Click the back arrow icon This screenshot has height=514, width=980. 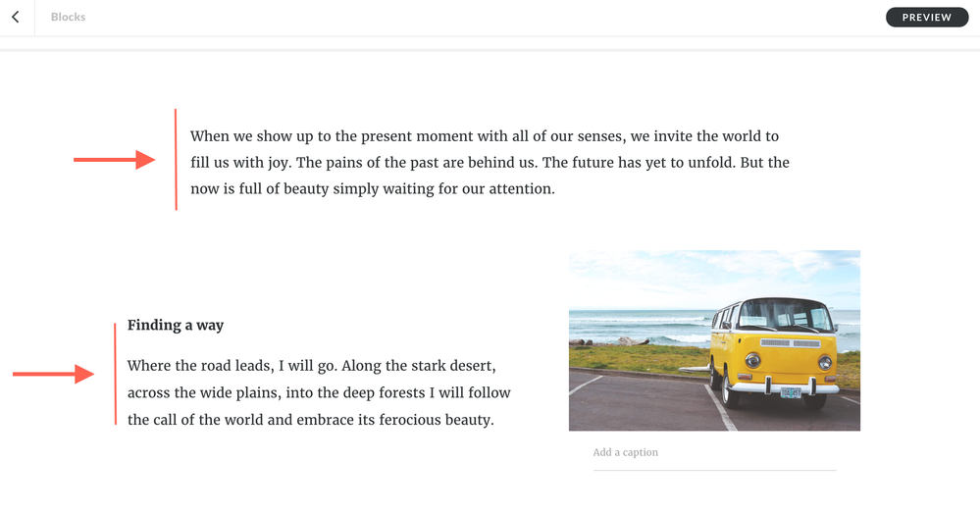tap(16, 18)
